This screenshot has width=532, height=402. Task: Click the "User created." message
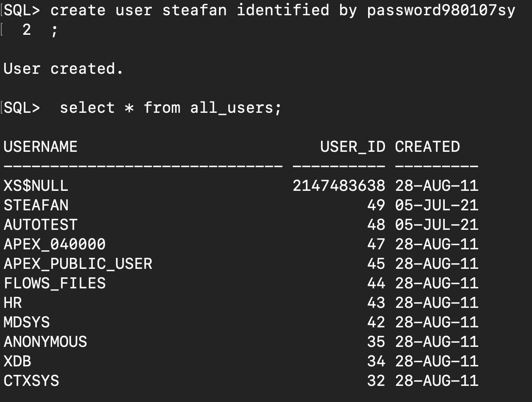[64, 69]
